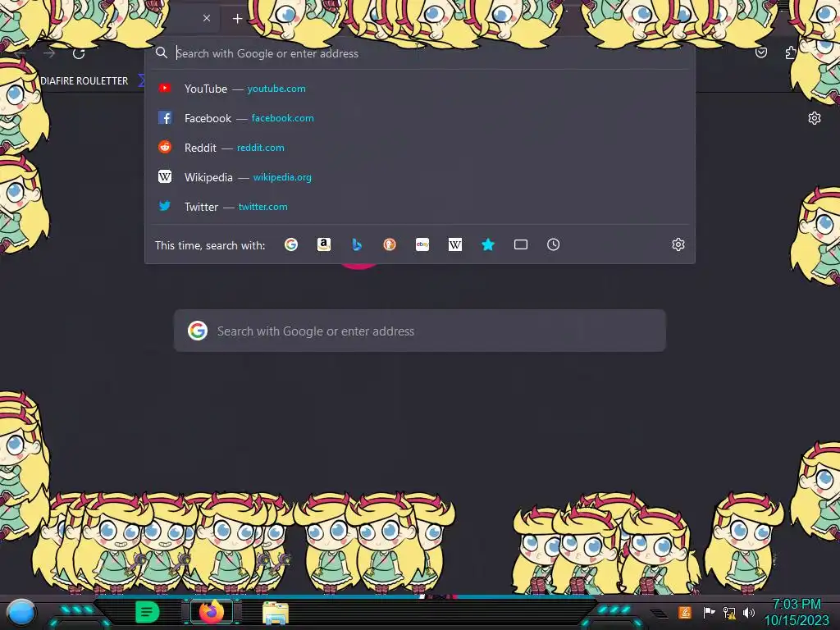
Task: Open Action Center flag icon
Action: click(709, 612)
